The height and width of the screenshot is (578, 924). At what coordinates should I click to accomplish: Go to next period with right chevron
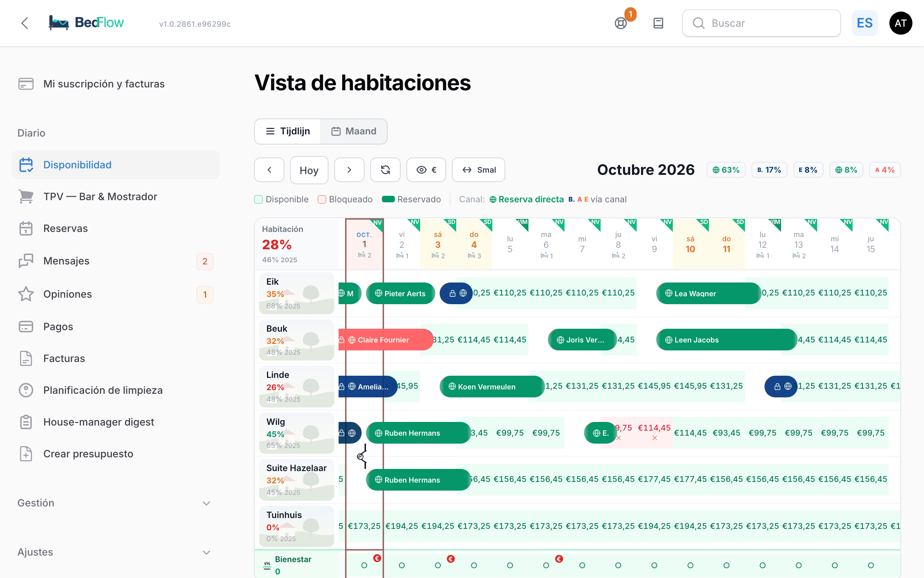click(x=349, y=170)
